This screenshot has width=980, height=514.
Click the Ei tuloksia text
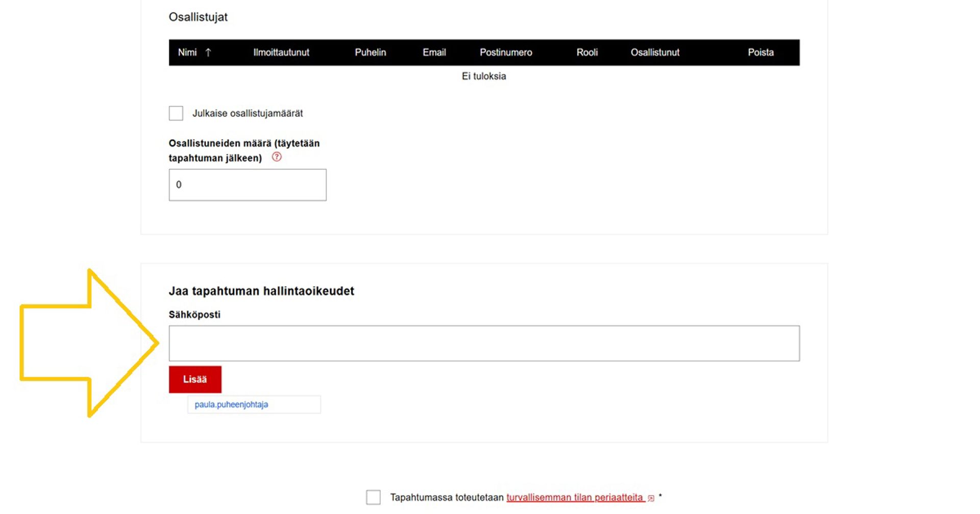point(484,76)
